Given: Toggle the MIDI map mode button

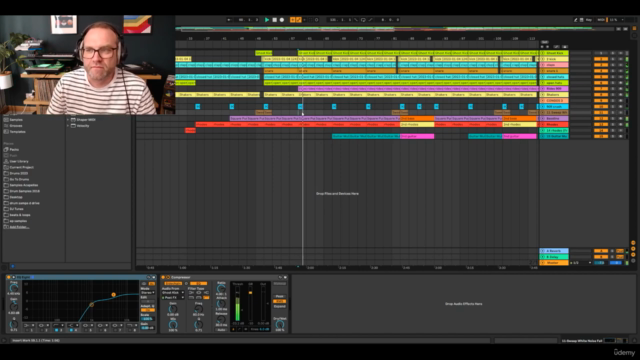Looking at the screenshot, I should pos(601,20).
